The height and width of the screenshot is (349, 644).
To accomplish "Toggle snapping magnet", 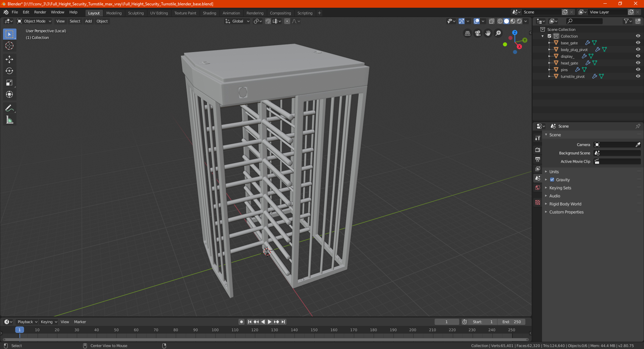I will 268,21.
